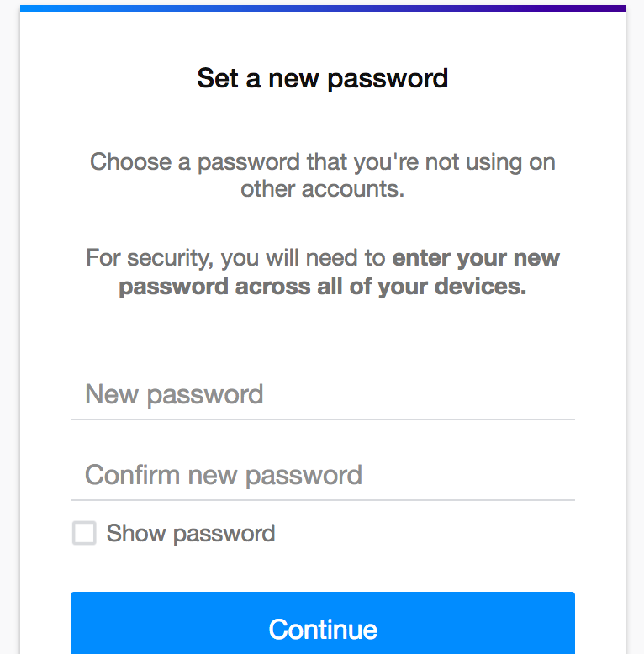Focus the New password field
Screen dimensions: 644x654
click(322, 394)
